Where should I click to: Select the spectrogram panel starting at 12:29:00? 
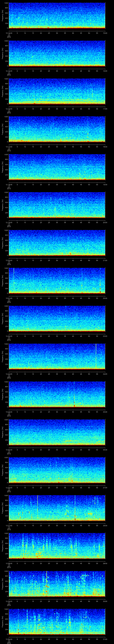coord(57,584)
